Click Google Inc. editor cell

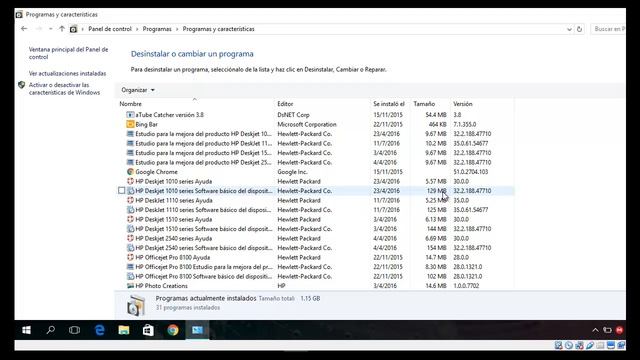coord(292,172)
